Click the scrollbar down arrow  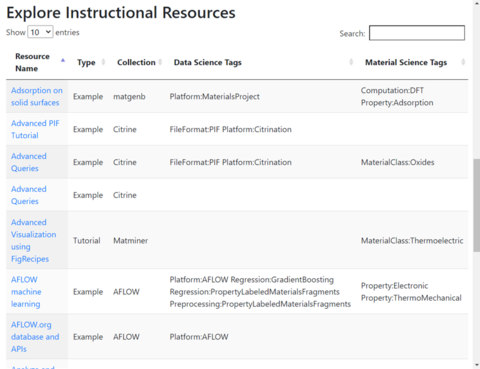click(476, 365)
